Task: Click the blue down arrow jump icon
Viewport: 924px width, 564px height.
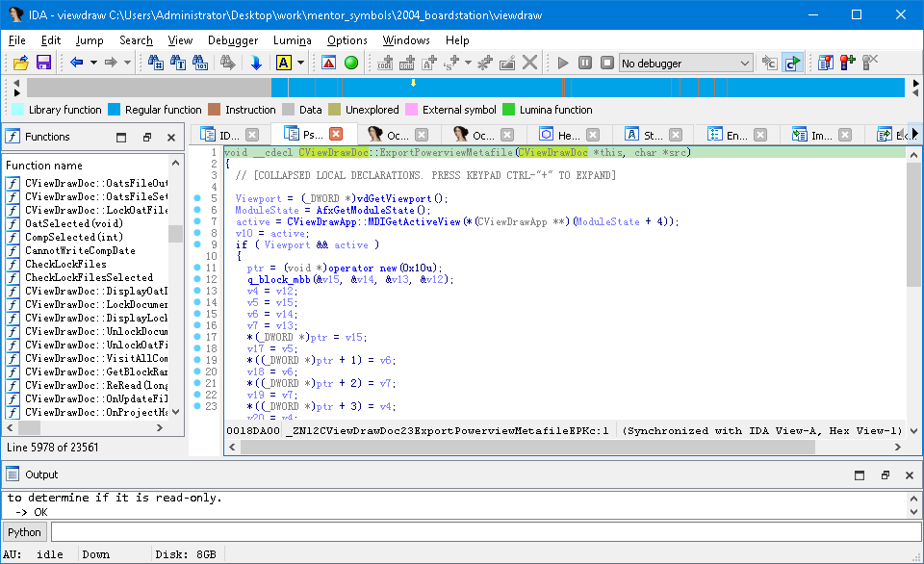Action: coord(256,63)
